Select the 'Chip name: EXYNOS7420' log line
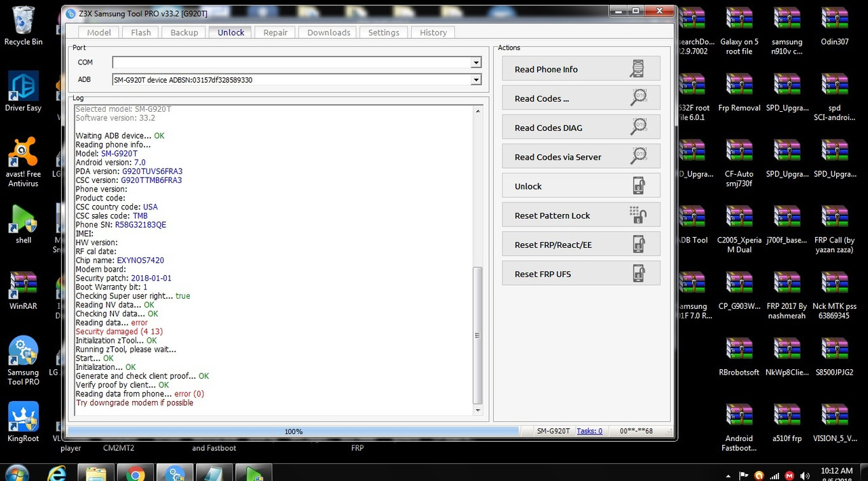The image size is (868, 481). click(120, 260)
